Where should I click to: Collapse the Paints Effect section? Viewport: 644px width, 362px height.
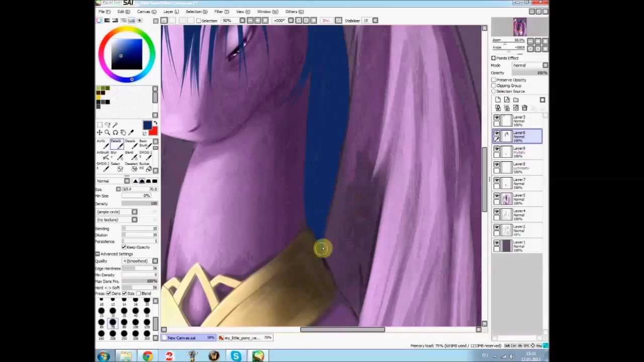(x=494, y=58)
